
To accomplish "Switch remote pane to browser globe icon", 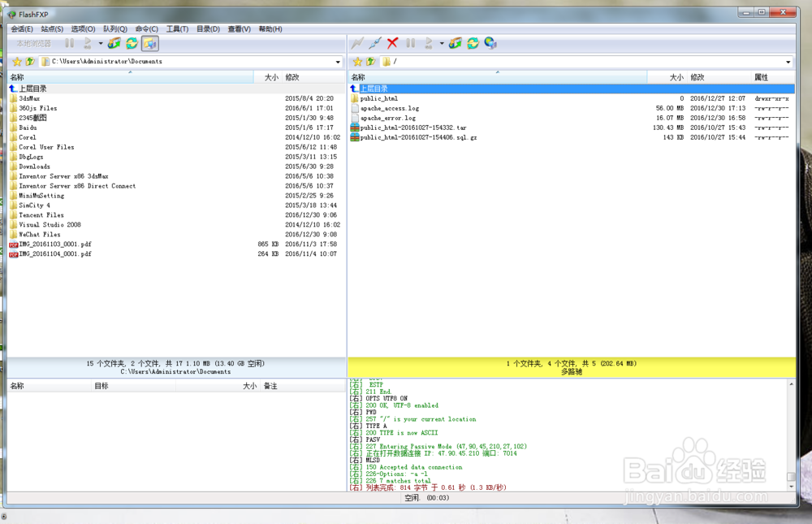I will [490, 43].
